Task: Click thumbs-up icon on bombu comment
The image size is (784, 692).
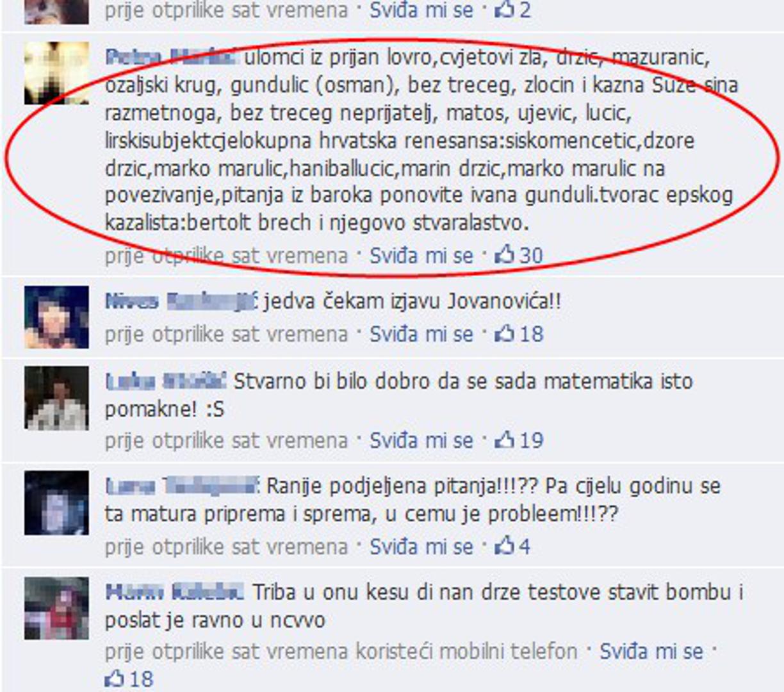Action: point(114,678)
